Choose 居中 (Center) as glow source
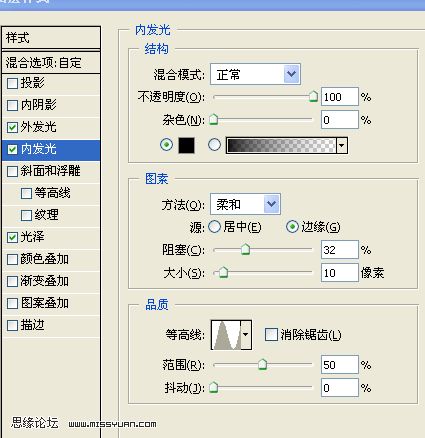This screenshot has width=425, height=438. [x=214, y=227]
